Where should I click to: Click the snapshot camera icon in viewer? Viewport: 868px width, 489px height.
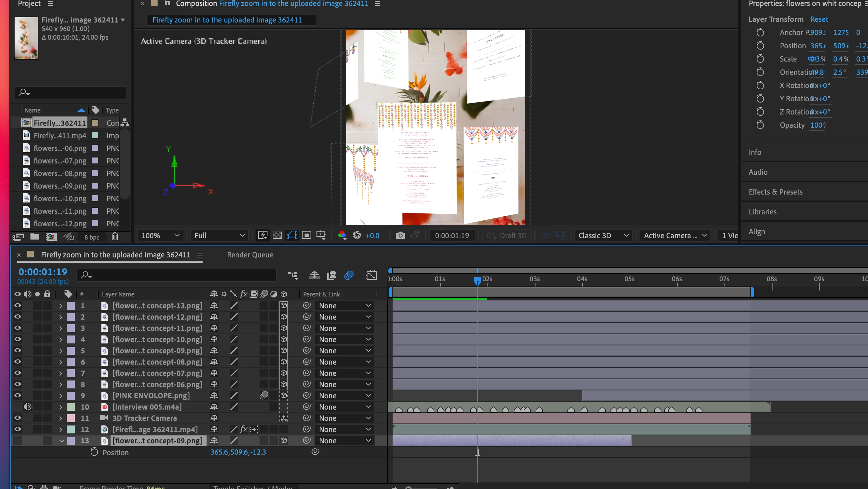point(400,236)
